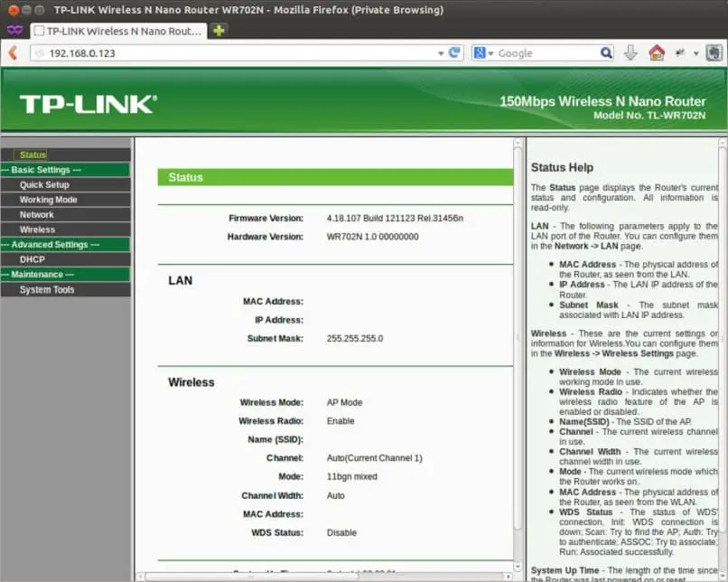
Task: Click the WDS Status Disable value
Action: pos(341,532)
